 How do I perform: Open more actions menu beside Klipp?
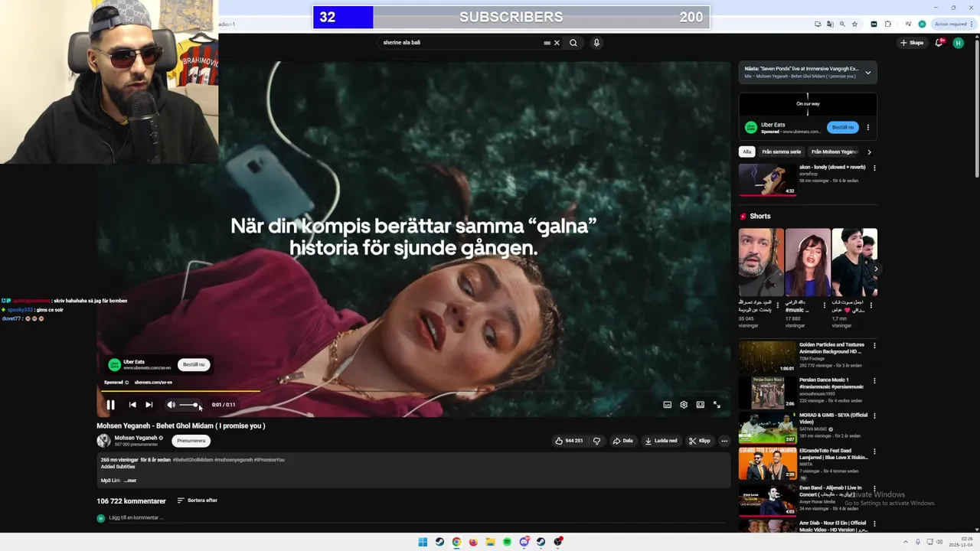click(x=724, y=441)
